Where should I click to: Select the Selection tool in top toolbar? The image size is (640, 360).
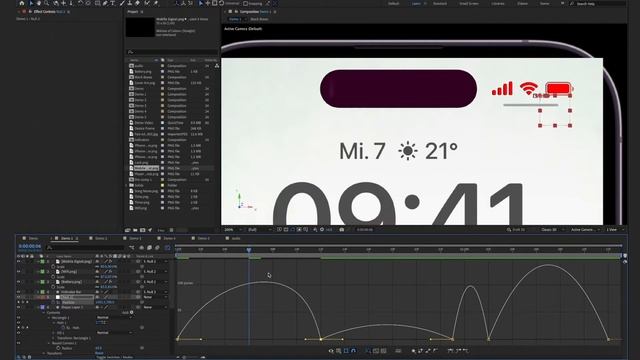[31, 3]
